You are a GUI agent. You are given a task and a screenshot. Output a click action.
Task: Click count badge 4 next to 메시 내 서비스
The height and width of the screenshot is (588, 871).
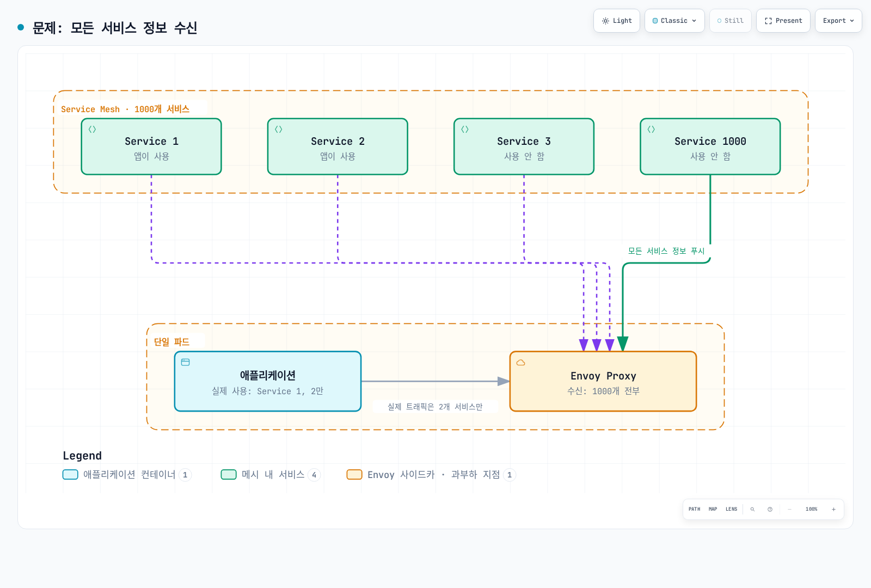pos(314,475)
